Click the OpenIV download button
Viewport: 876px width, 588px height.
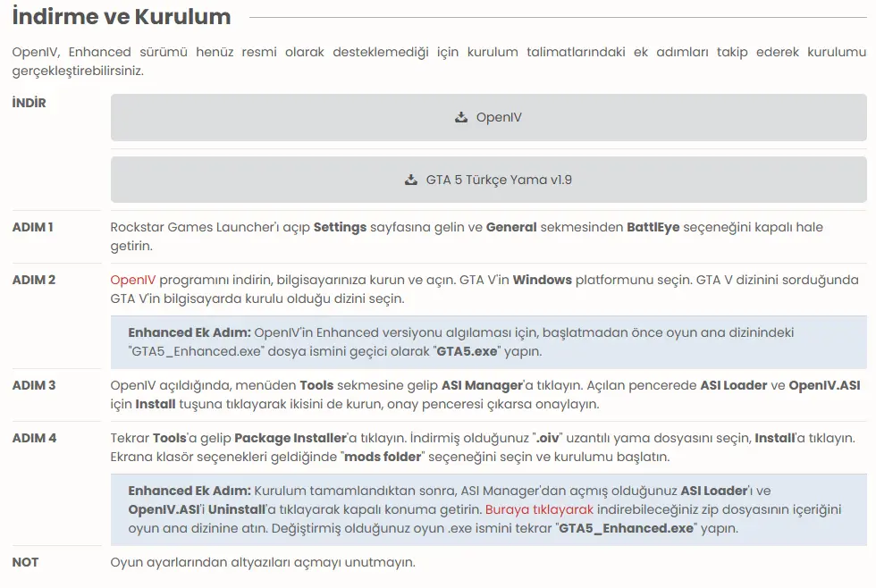[488, 117]
